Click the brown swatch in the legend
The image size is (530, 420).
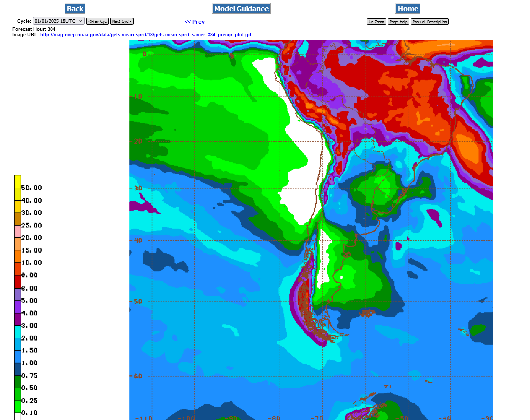(x=18, y=219)
